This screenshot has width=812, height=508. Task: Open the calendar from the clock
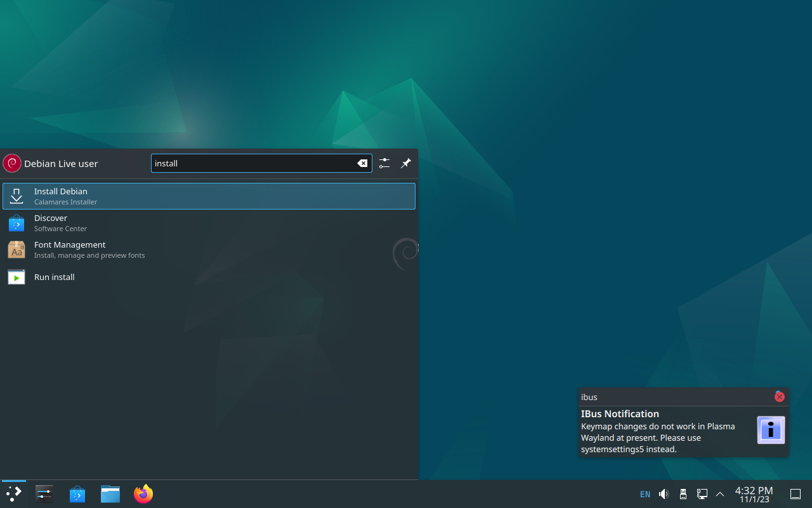point(754,494)
